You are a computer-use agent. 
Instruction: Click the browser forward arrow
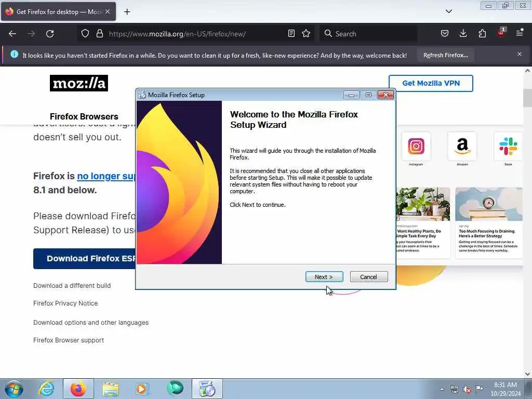tap(31, 34)
